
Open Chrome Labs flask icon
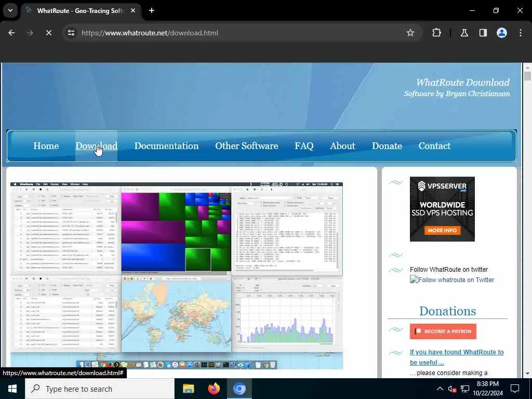coord(464,33)
